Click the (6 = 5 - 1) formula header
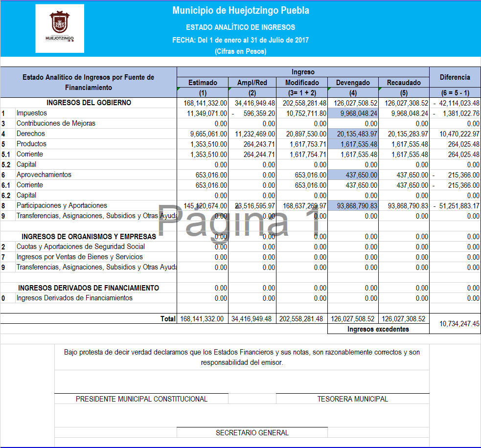Image resolution: width=481 pixels, height=448 pixels. 455,92
